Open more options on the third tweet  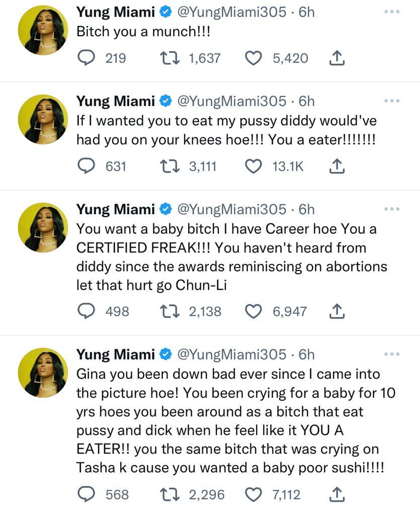[391, 209]
